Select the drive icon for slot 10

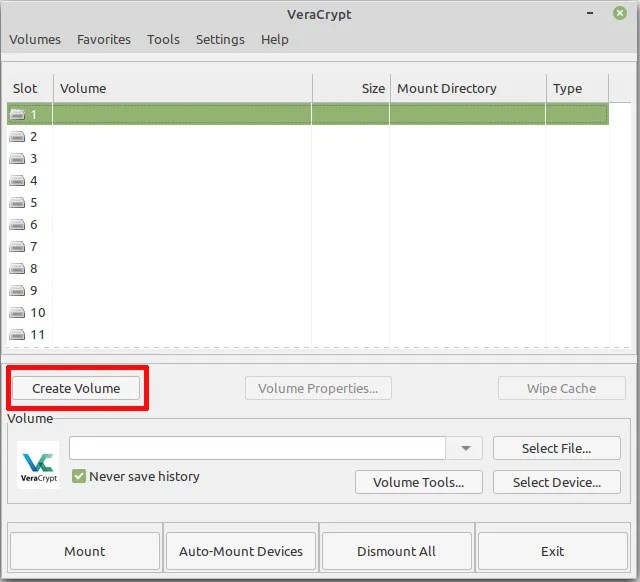pyautogui.click(x=17, y=313)
